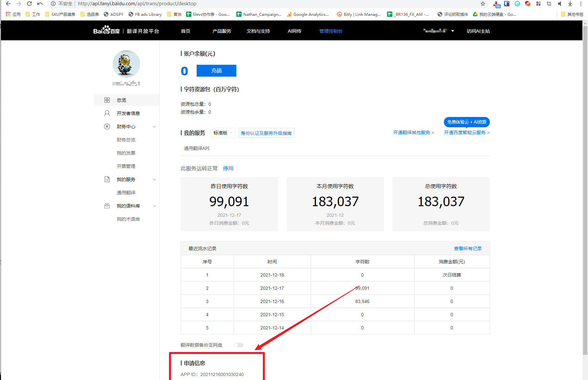Click the 我的服务 document icon in sidebar

[107, 179]
